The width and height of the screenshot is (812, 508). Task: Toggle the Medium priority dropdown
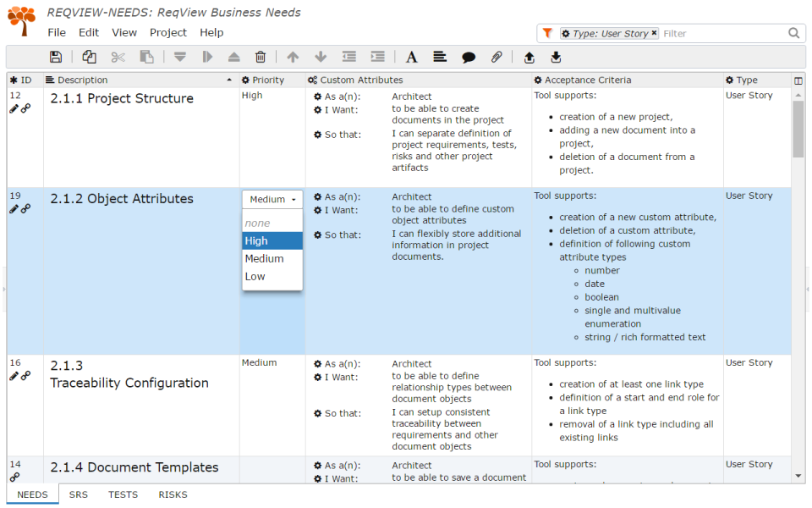pos(272,200)
